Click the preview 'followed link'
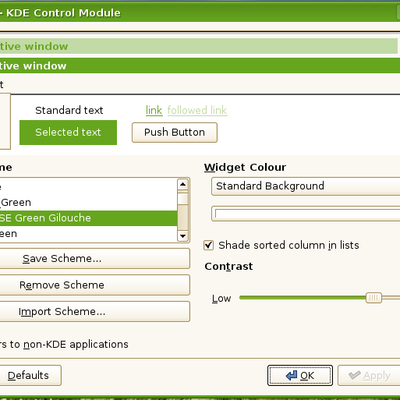Screen dimensions: 400x400 (197, 110)
